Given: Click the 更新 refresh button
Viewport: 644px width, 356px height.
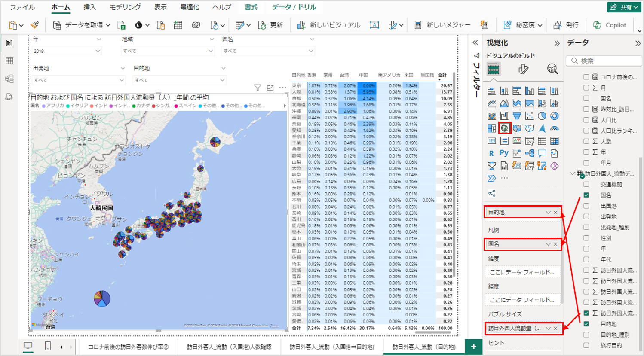Looking at the screenshot, I should [271, 25].
